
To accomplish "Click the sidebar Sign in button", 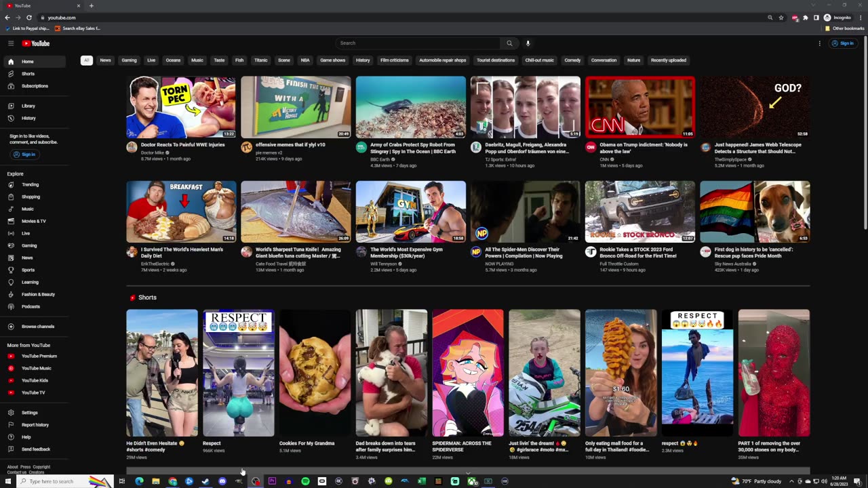I will [x=24, y=155].
